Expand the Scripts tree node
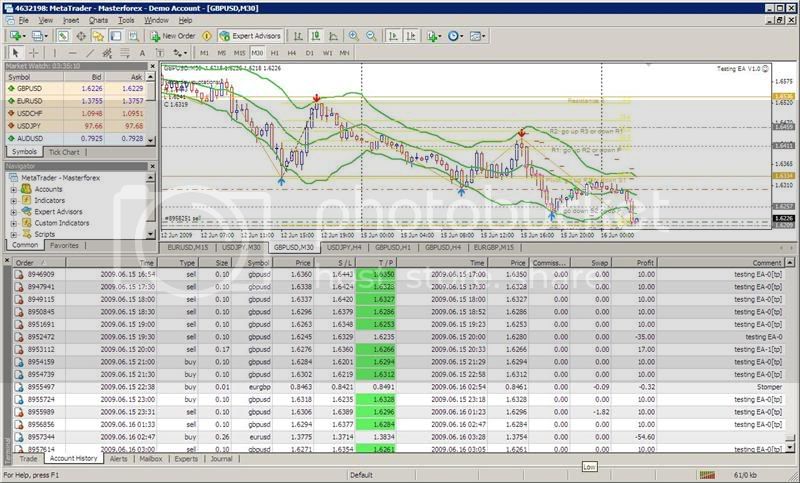The width and height of the screenshot is (800, 483). pyautogui.click(x=14, y=234)
